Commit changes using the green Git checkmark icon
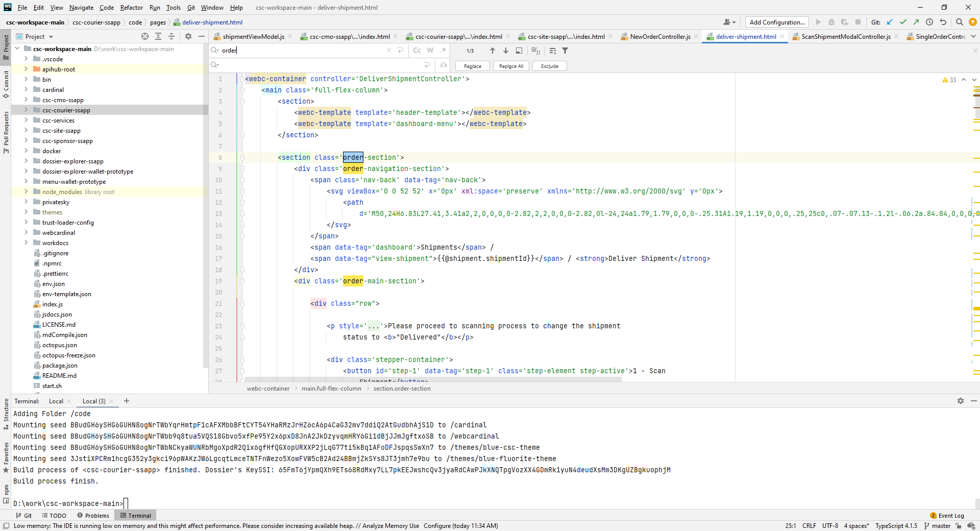The image size is (980, 531). point(903,22)
